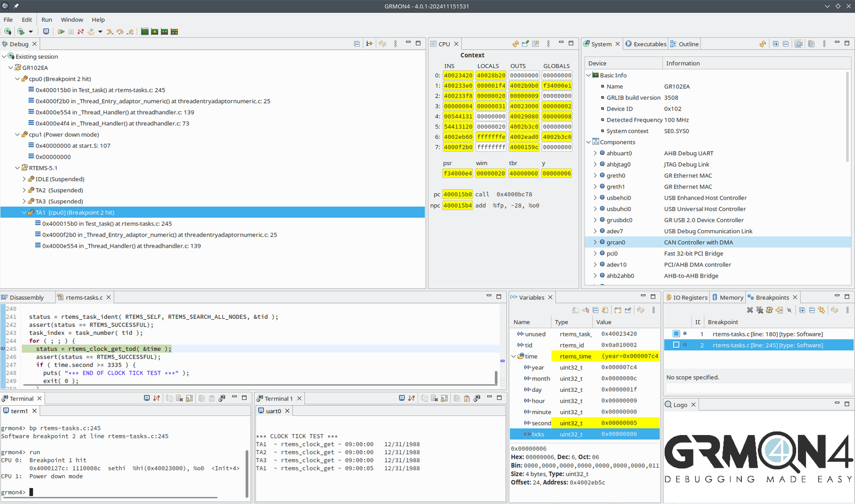The height and width of the screenshot is (504, 855).
Task: Remove selected breakpoint with the single X icon
Action: pos(750,310)
